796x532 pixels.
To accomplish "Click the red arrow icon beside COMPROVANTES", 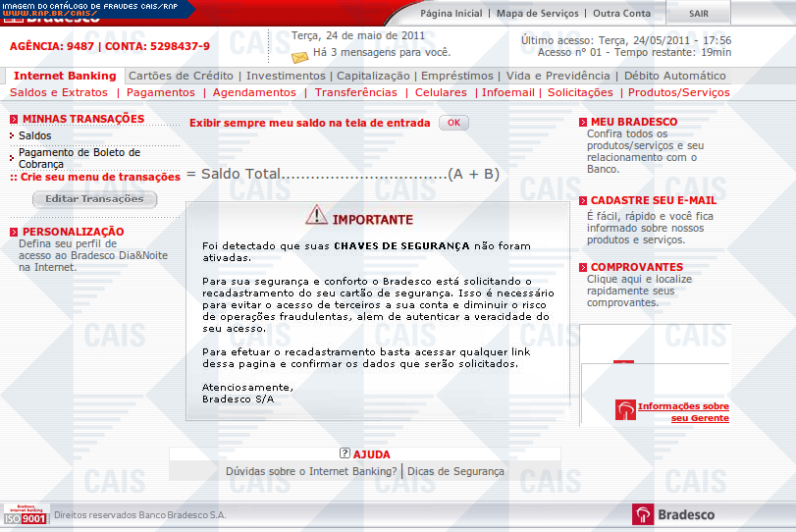I will [x=582, y=268].
